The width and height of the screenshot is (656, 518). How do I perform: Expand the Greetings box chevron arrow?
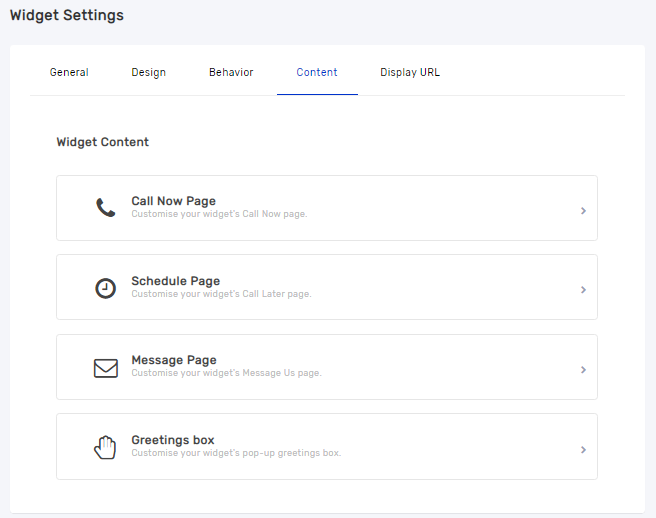point(583,450)
